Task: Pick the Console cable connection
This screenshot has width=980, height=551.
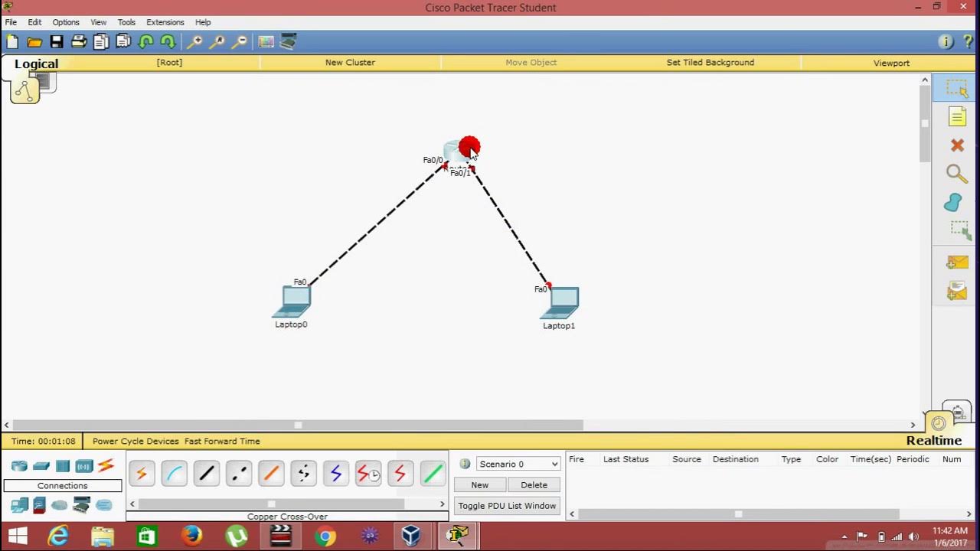Action: 174,474
